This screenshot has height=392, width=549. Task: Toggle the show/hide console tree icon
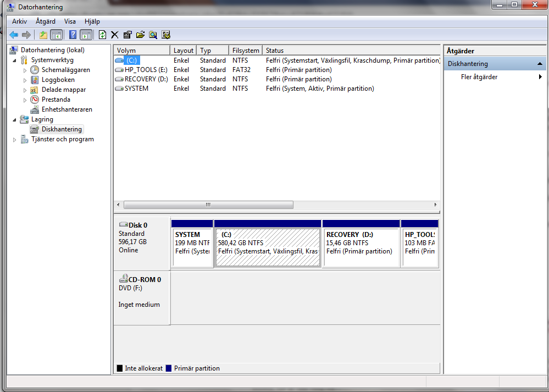tap(57, 35)
